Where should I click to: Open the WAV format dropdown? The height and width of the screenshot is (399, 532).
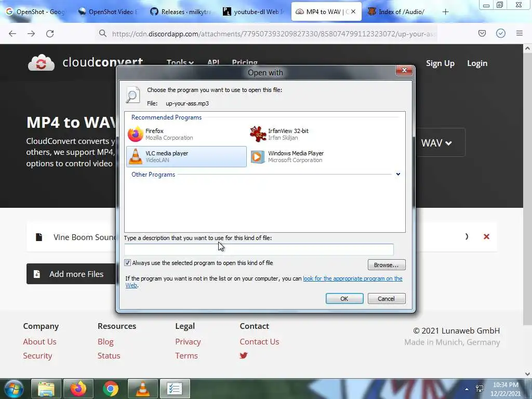(x=436, y=142)
